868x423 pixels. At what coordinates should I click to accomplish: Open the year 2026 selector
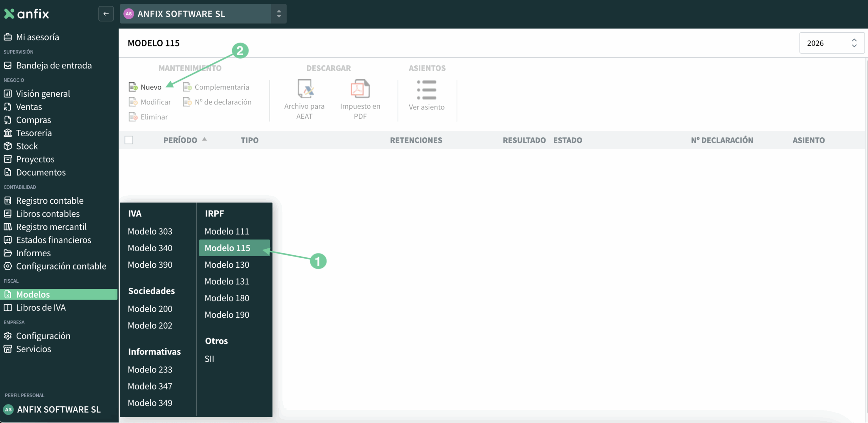(x=832, y=43)
